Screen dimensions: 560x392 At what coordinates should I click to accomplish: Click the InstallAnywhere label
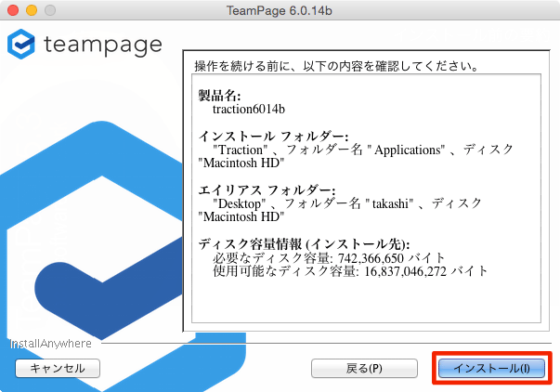[51, 344]
